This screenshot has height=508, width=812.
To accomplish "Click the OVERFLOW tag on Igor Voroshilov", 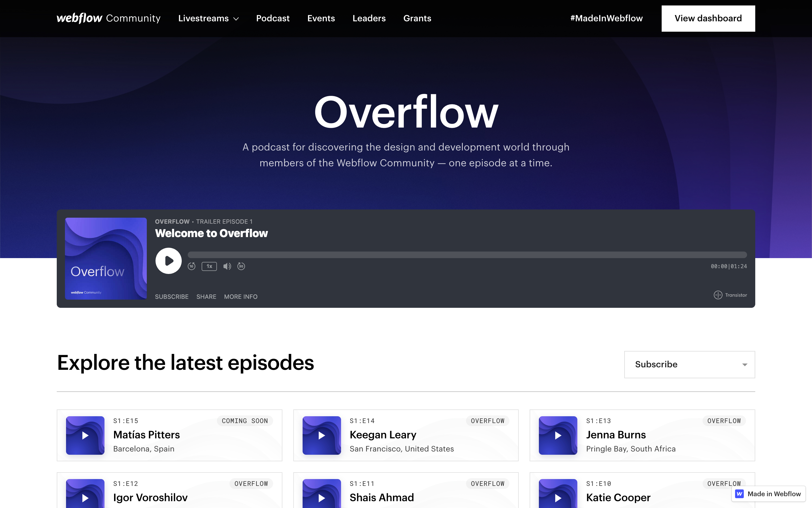I will tap(251, 484).
